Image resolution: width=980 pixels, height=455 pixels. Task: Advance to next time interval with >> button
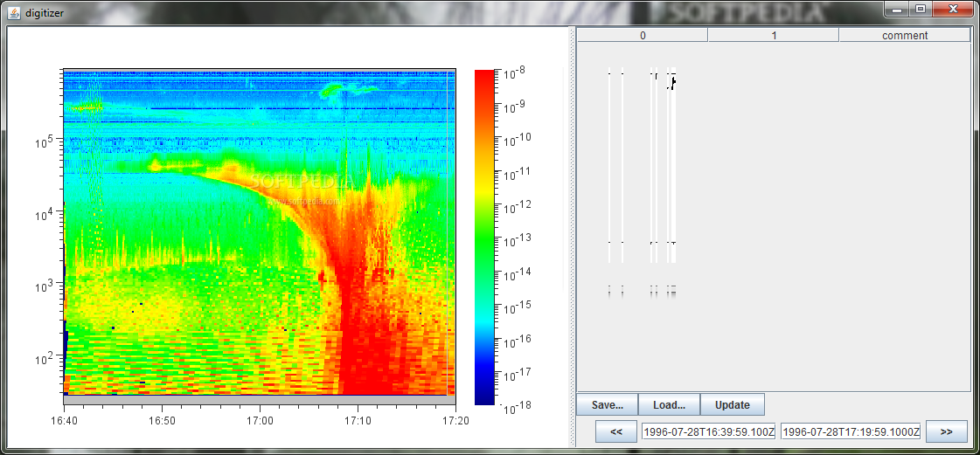[x=946, y=431]
